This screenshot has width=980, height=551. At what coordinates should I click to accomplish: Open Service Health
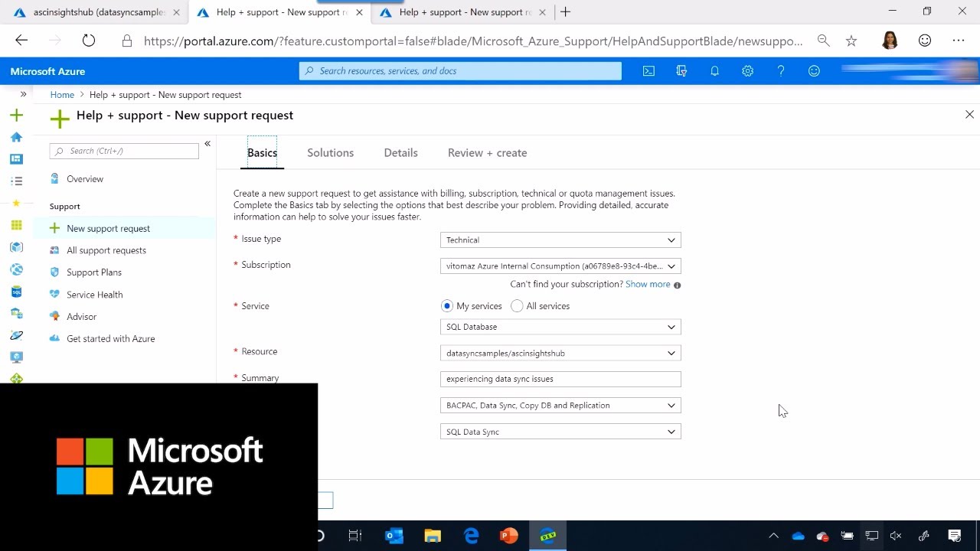[x=94, y=295]
